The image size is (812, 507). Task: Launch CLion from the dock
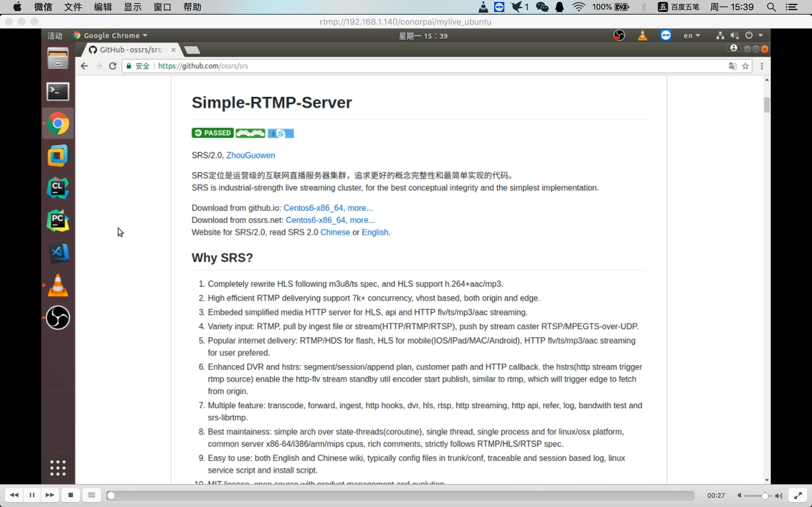pyautogui.click(x=58, y=188)
